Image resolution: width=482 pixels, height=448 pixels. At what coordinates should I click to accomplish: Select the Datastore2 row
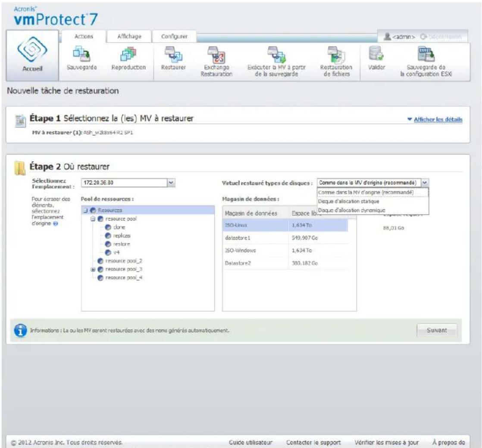(285, 263)
